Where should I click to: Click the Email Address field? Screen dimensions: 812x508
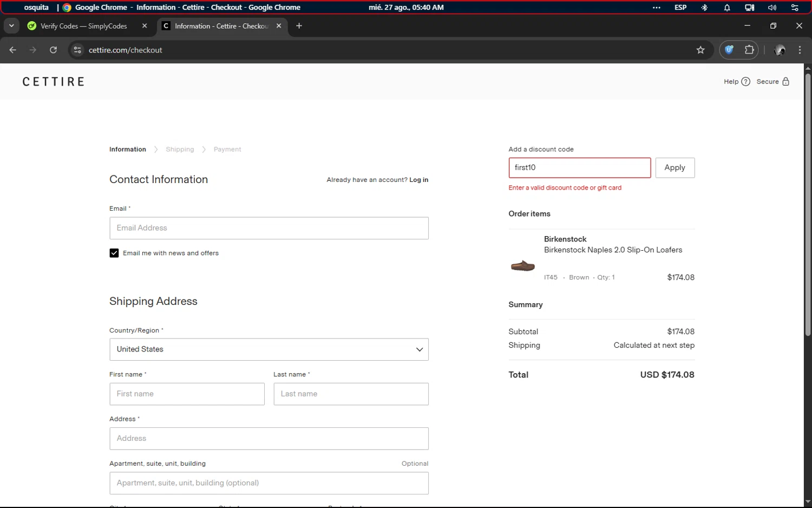tap(269, 228)
